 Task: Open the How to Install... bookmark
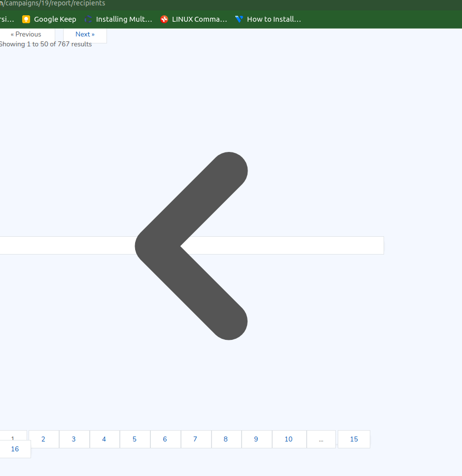[268, 19]
